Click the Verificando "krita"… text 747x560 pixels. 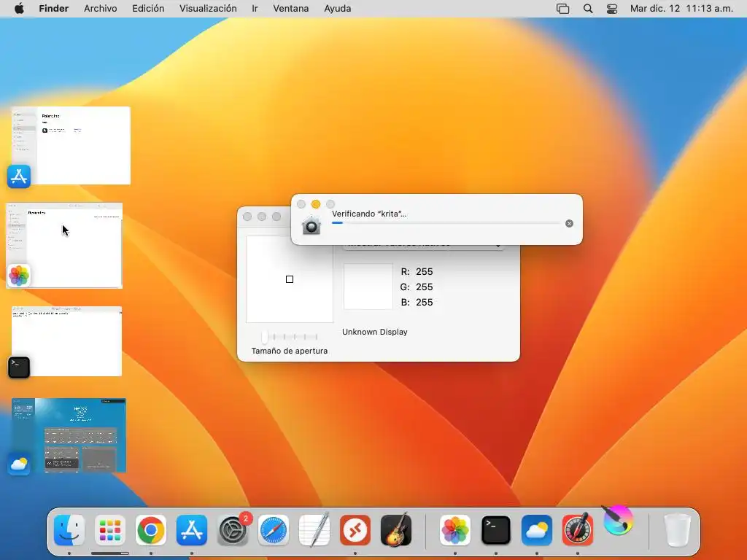click(x=369, y=214)
